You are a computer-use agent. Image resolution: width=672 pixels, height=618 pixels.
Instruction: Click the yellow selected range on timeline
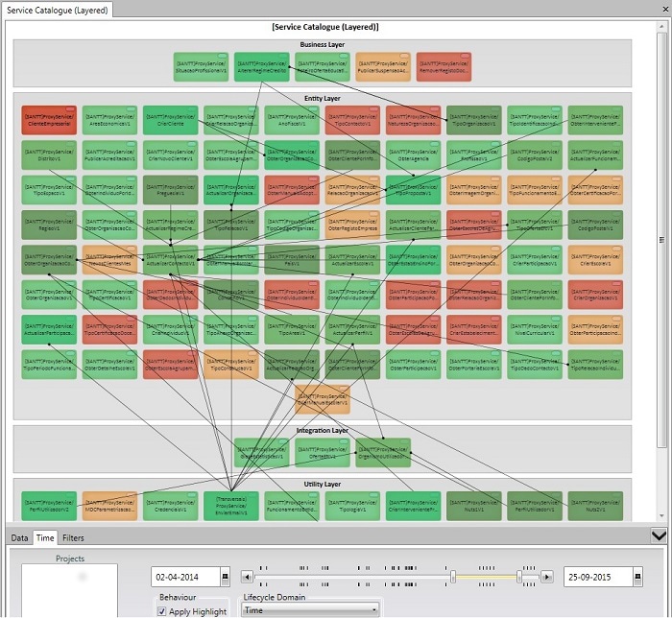point(486,577)
